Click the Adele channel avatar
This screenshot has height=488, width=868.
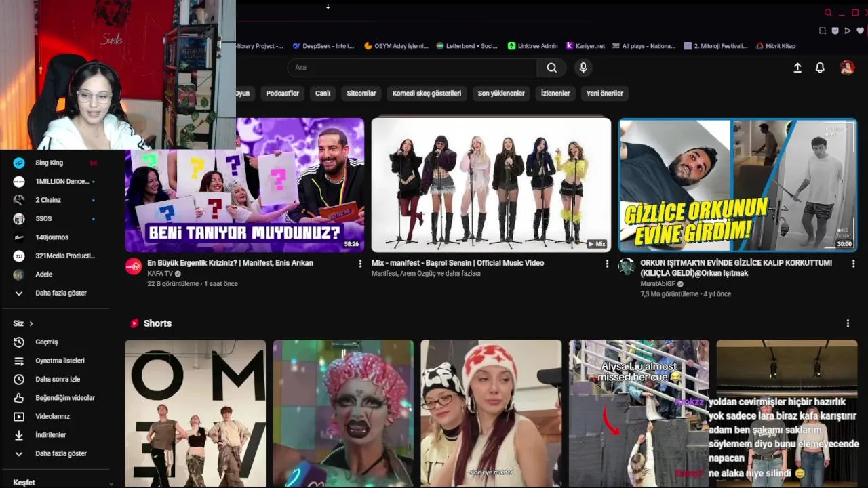click(19, 274)
